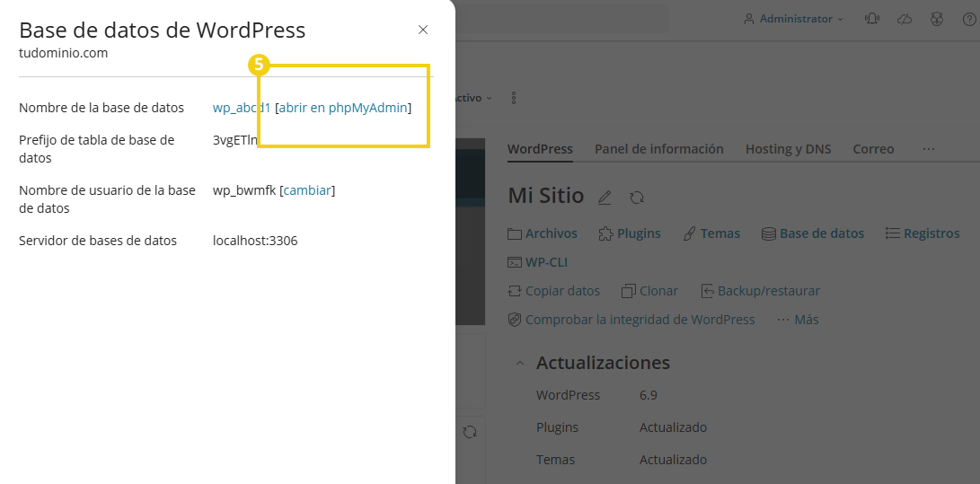980x484 pixels.
Task: Close the Base de datos de WordPress panel
Action: coord(423,30)
